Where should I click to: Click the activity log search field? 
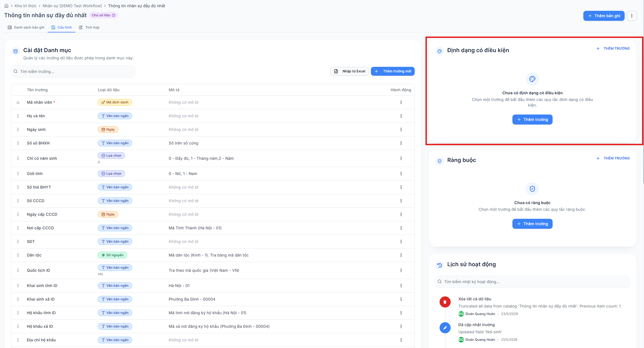(x=532, y=282)
